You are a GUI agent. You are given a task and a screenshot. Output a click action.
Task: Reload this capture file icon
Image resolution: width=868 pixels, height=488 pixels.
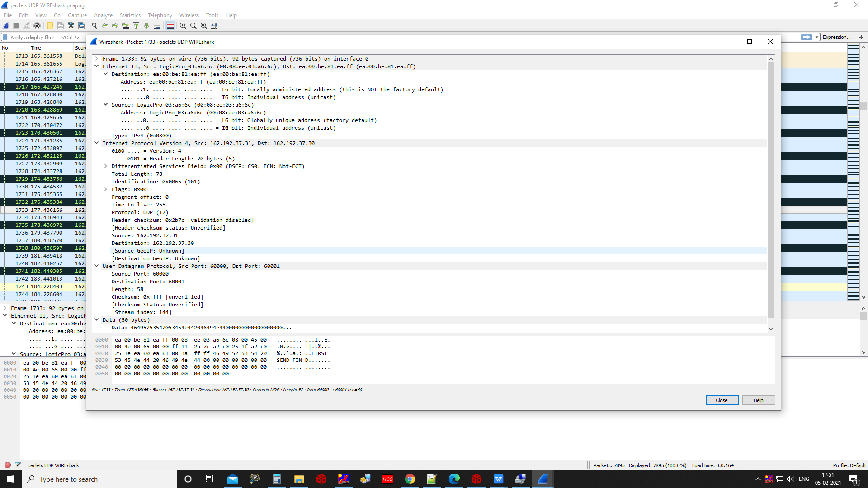pos(81,26)
